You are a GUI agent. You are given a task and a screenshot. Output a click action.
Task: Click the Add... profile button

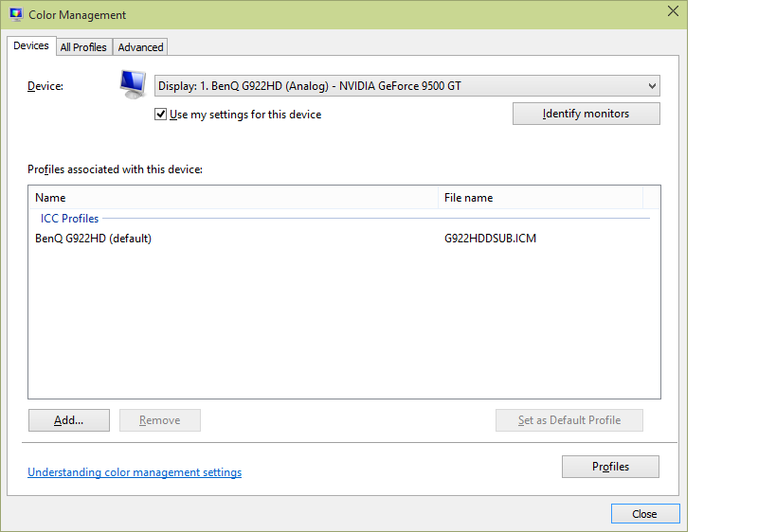coord(68,420)
